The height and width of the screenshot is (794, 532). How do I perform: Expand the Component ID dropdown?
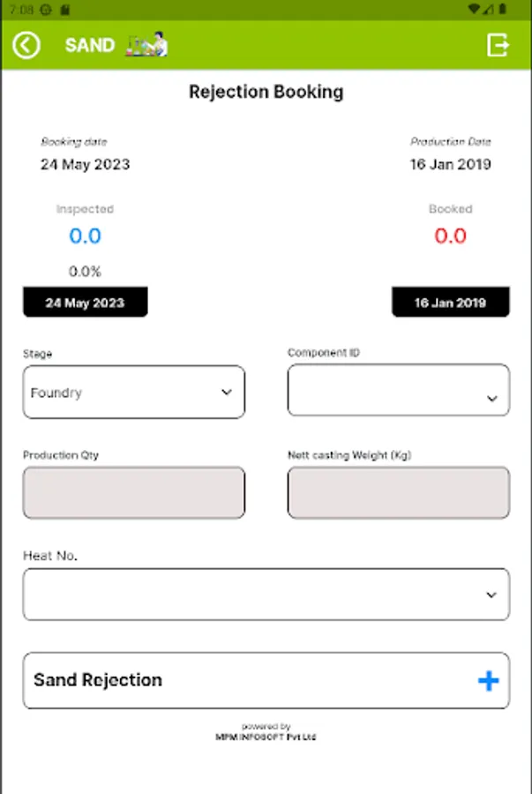coord(398,390)
